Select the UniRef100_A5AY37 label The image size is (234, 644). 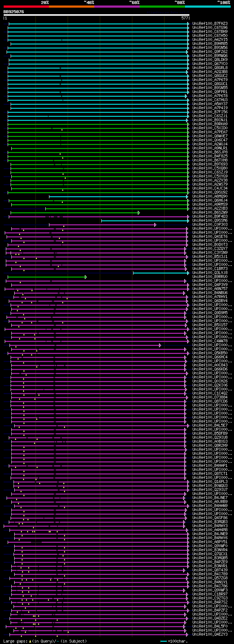point(210,104)
